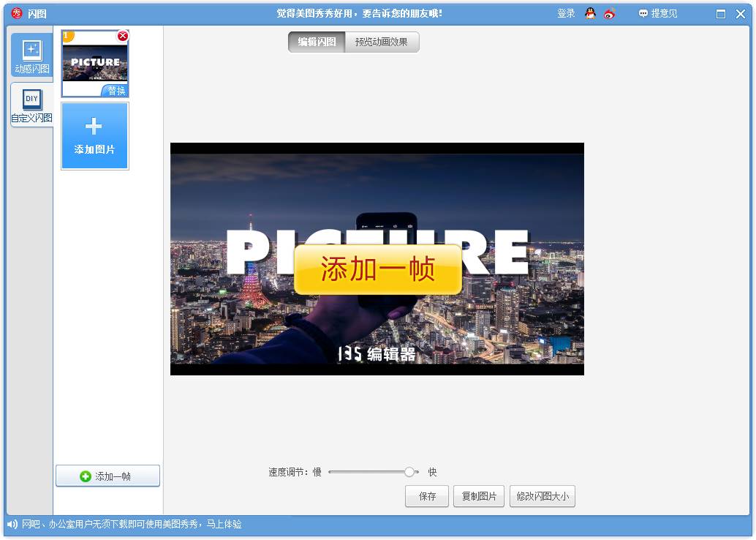Click the speaker icon in status bar

tap(12, 524)
